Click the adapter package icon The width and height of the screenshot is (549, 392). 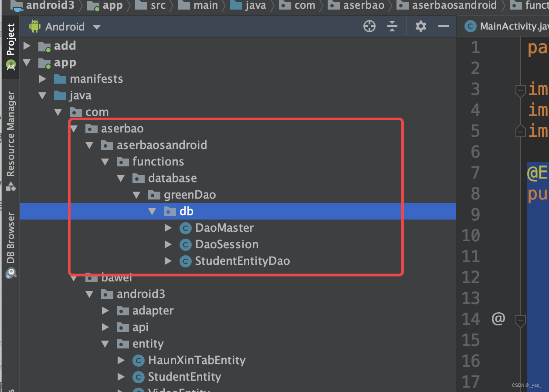coord(122,311)
